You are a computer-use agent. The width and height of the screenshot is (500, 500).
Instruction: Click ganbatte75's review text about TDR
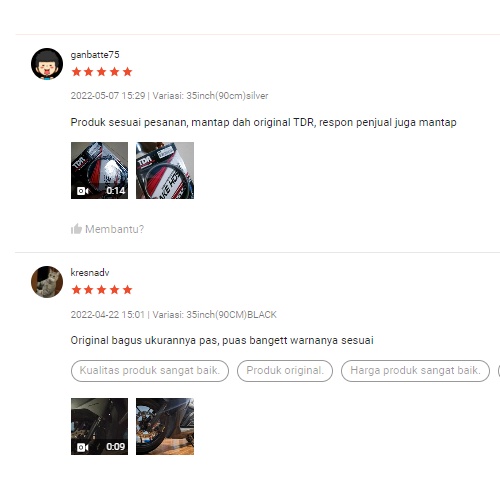click(263, 122)
